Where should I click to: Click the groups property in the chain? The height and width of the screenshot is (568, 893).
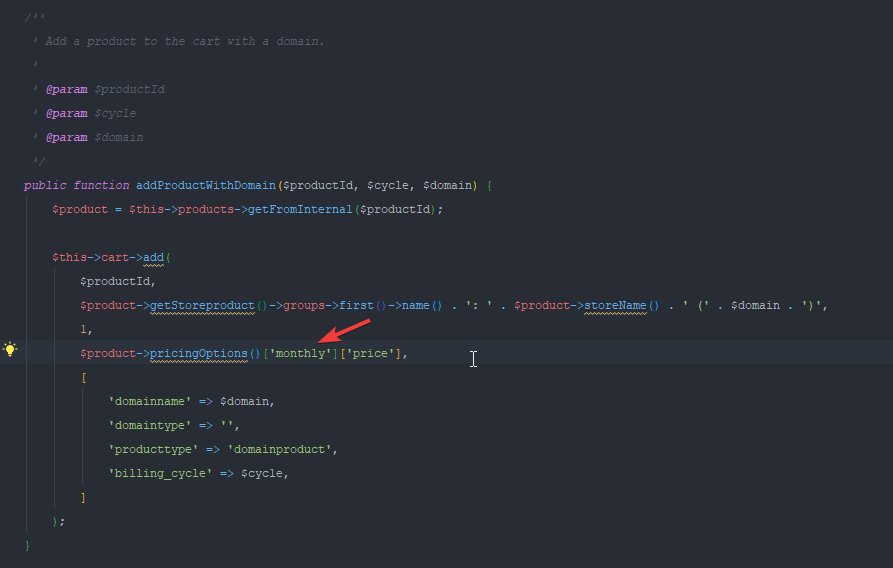point(301,305)
